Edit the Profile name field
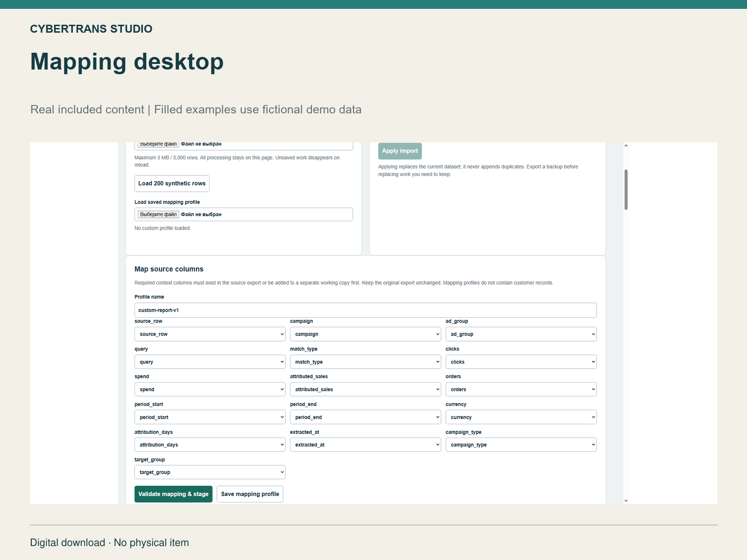Image resolution: width=747 pixels, height=560 pixels. click(x=366, y=310)
